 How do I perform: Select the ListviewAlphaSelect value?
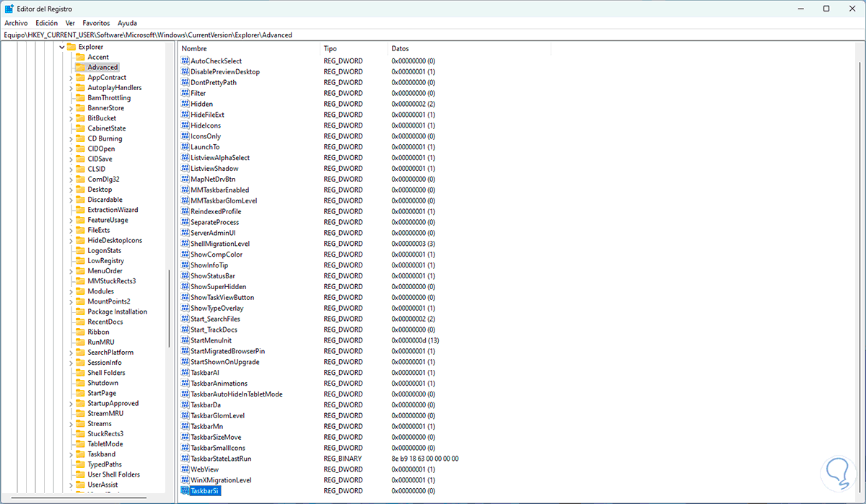coord(220,158)
